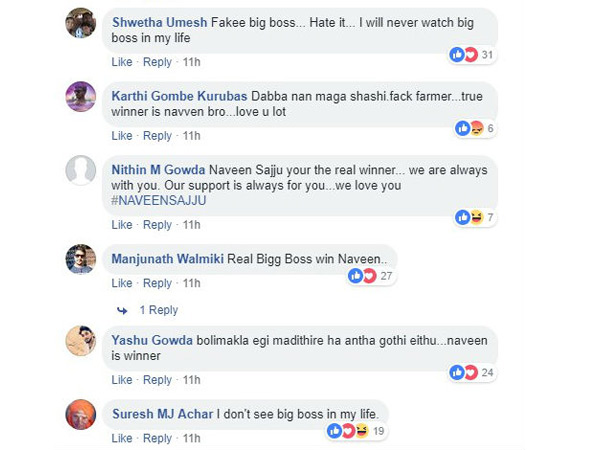Viewport: 600px width, 450px height.
Task: Open Shwetha Umesh's profile picture
Action: [80, 22]
